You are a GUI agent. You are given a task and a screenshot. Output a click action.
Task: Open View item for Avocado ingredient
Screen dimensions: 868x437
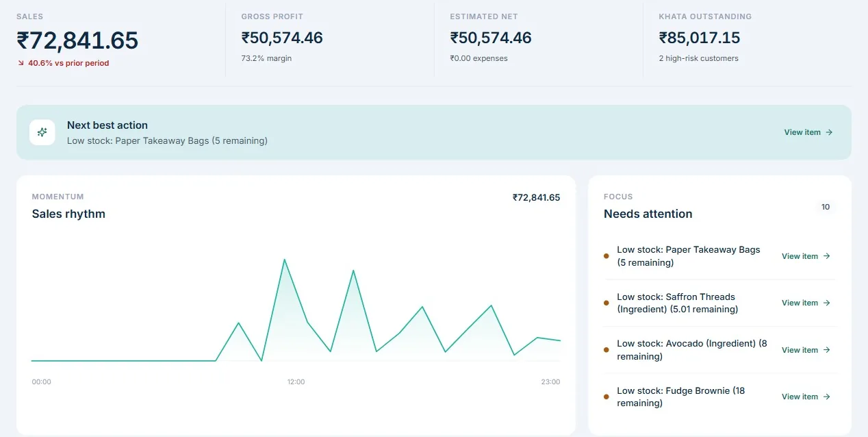(806, 350)
